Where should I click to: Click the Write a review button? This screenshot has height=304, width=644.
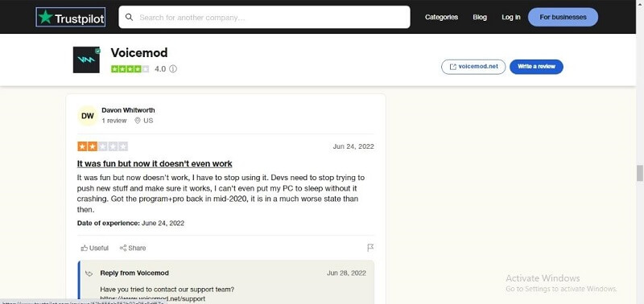point(536,67)
